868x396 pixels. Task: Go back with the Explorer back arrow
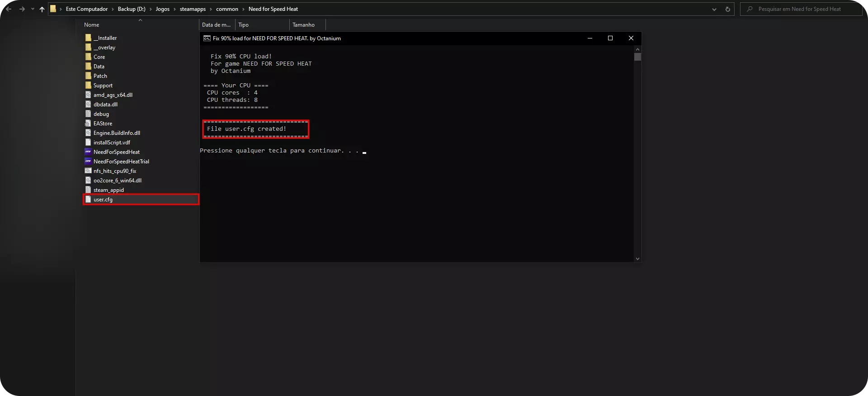[x=9, y=9]
